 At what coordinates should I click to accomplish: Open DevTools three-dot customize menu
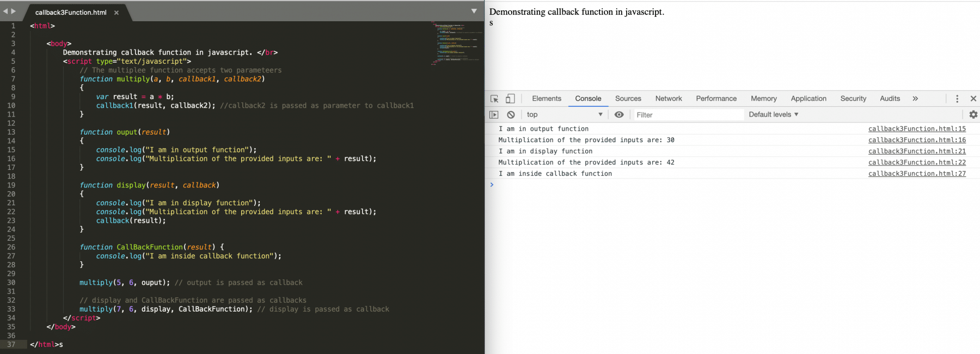click(x=957, y=99)
